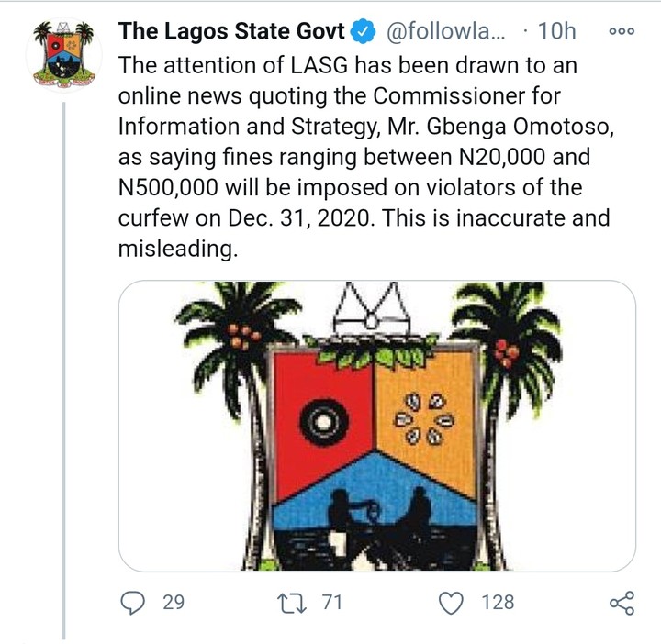
Task: Click the blue verified badge
Action: (x=364, y=31)
